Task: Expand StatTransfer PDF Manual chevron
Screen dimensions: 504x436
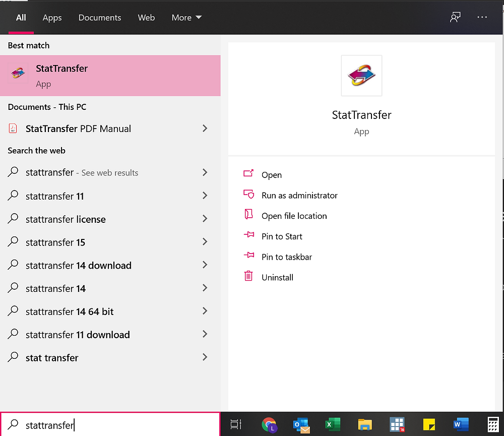Action: pos(205,129)
